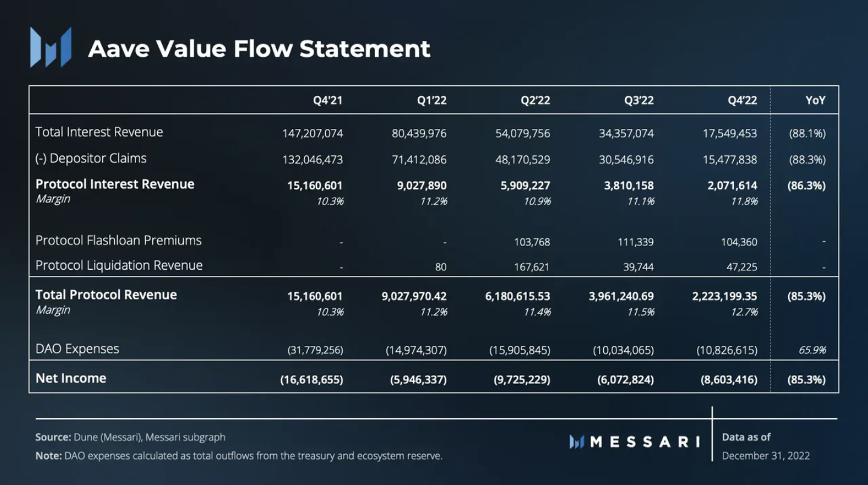The width and height of the screenshot is (868, 485).
Task: Click the MESSARI wordmark in the footer
Action: tap(644, 442)
